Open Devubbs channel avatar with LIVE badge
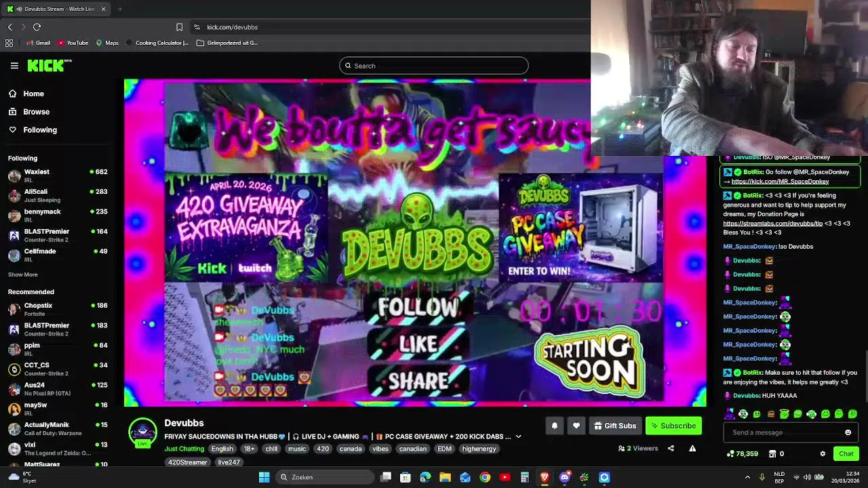Viewport: 868px width, 488px height. [142, 433]
